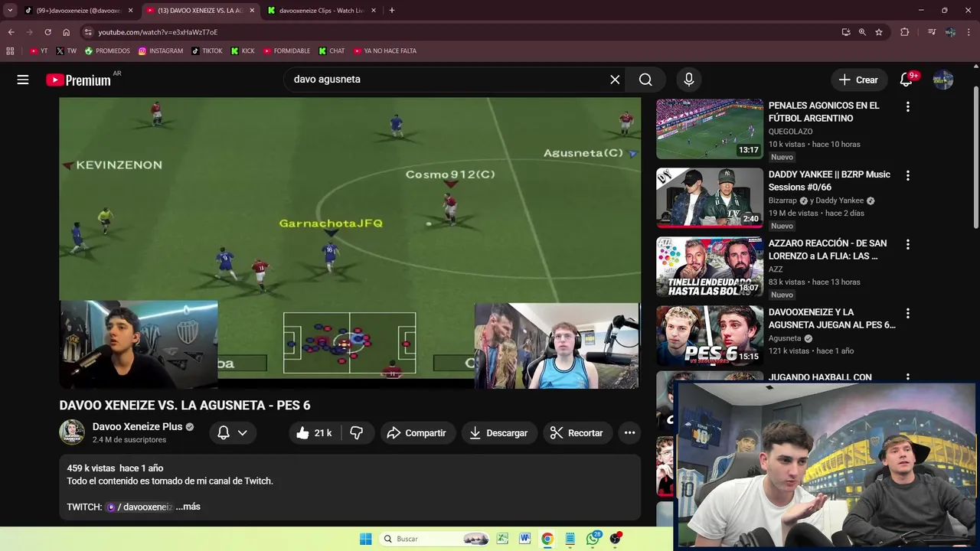Run search with the magnifier button
980x551 pixels.
[645, 80]
